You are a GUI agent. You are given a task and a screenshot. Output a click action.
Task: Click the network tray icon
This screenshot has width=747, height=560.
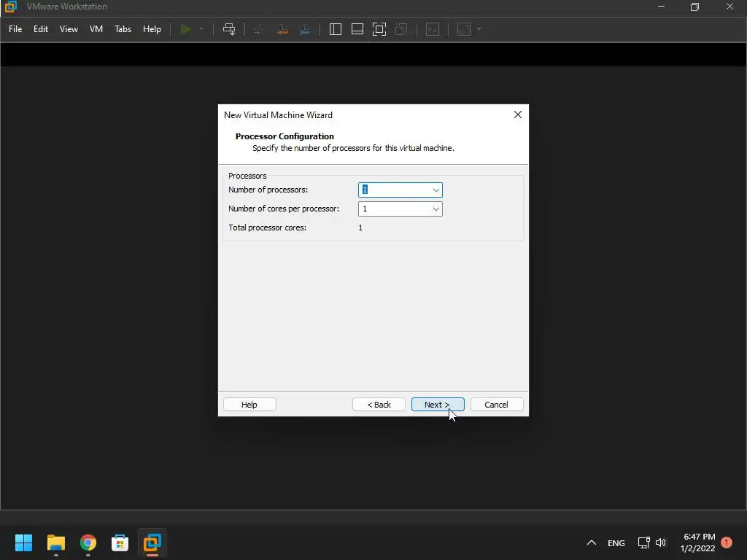(643, 542)
